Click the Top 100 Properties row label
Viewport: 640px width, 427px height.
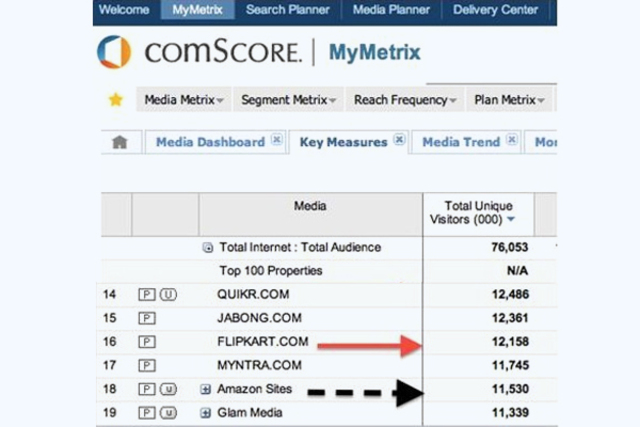pos(271,271)
